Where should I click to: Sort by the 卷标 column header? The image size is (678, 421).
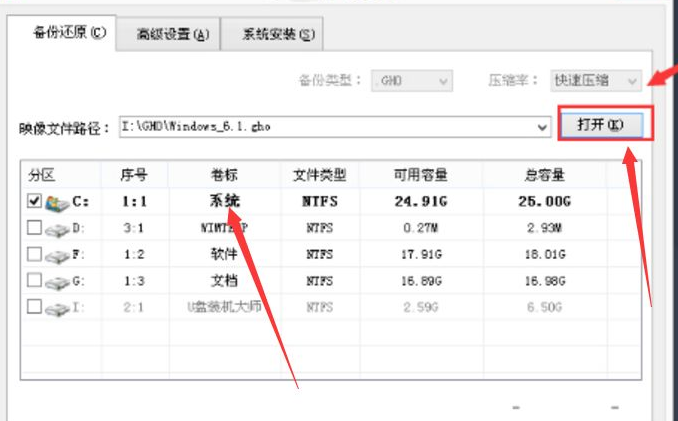[224, 175]
